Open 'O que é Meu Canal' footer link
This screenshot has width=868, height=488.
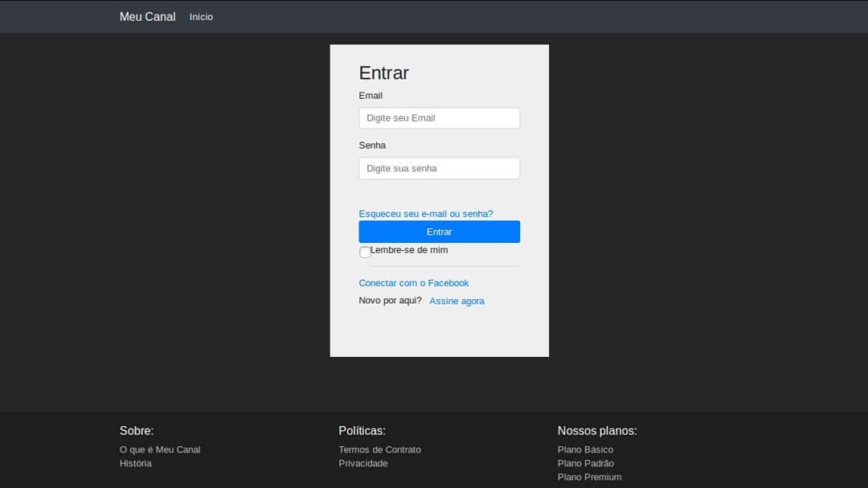pyautogui.click(x=160, y=449)
